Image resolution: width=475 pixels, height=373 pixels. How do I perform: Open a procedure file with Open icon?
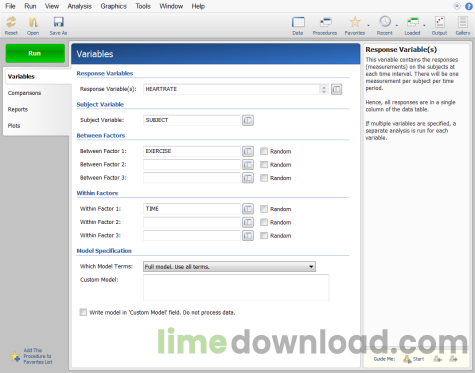(x=33, y=26)
